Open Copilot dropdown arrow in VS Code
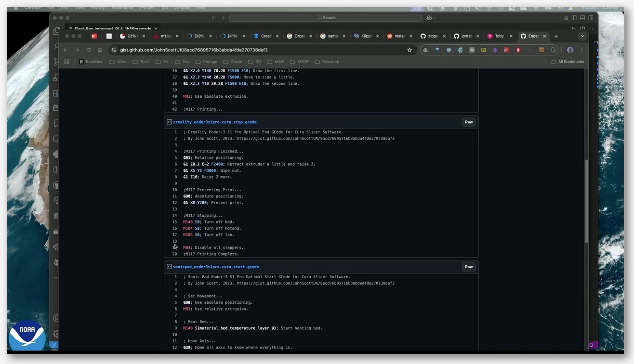Image resolution: width=634 pixels, height=364 pixels. [435, 18]
